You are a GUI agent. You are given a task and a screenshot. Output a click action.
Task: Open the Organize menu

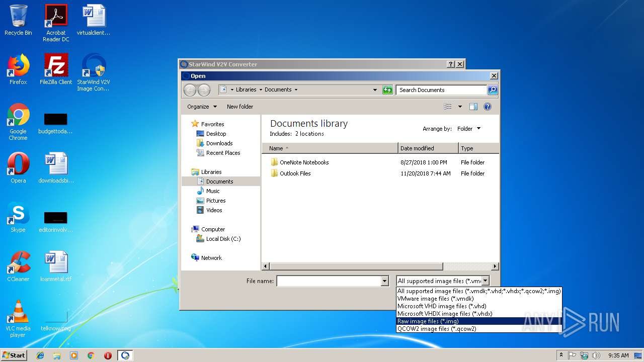point(202,107)
